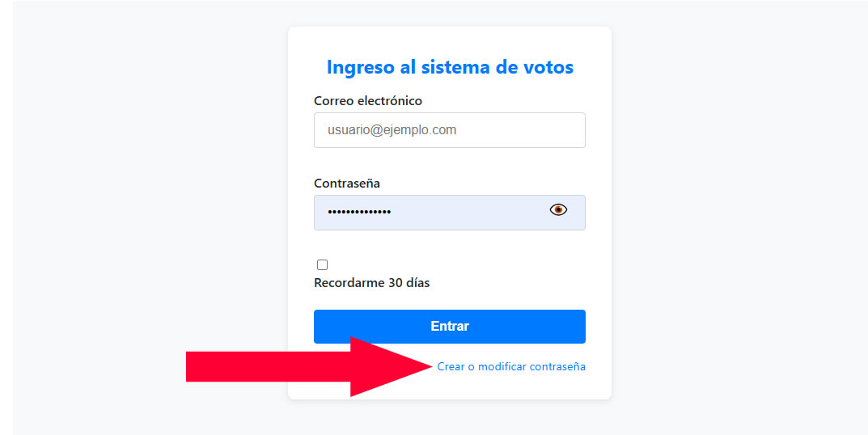Tick the remember-me checkbox
Screen dimensions: 868x435
tap(322, 264)
